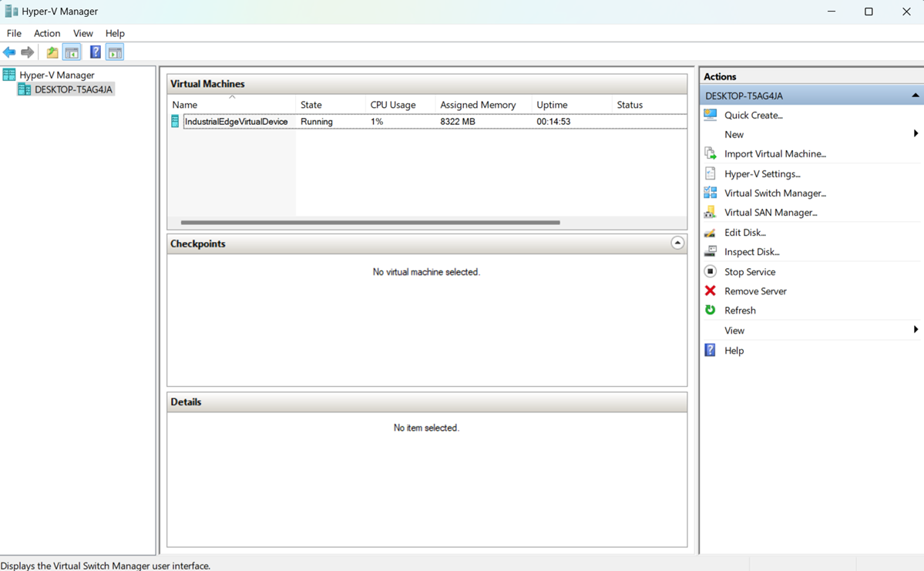This screenshot has height=571, width=924.
Task: Refresh the virtual machine list
Action: 740,310
